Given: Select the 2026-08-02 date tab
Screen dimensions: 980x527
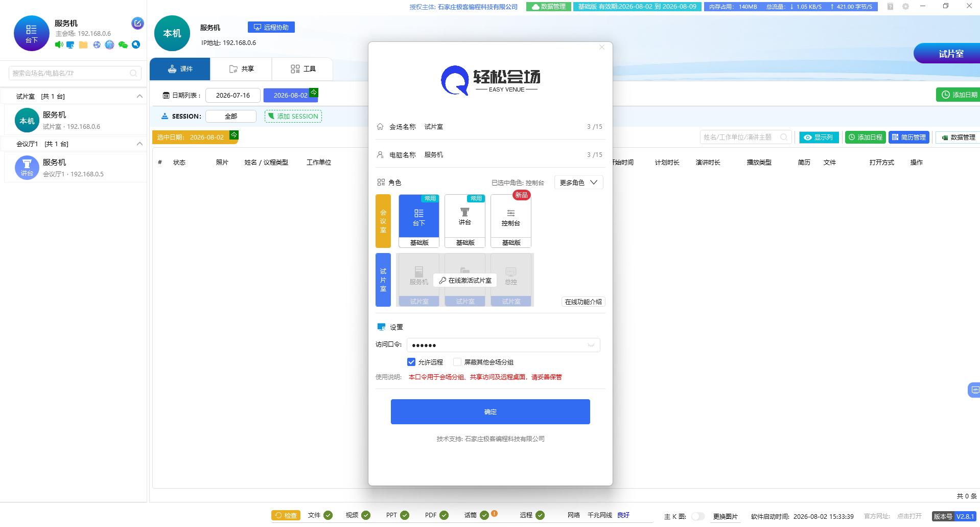Looking at the screenshot, I should (x=291, y=95).
